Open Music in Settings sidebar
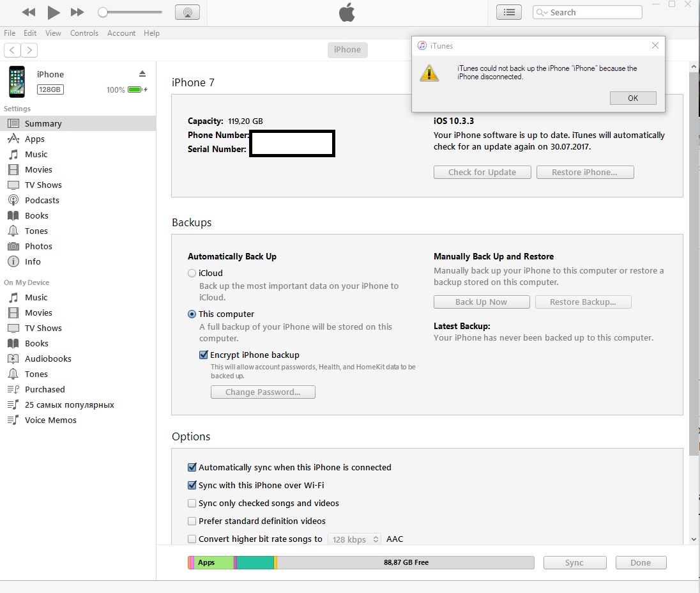Image resolution: width=700 pixels, height=593 pixels. point(78,154)
